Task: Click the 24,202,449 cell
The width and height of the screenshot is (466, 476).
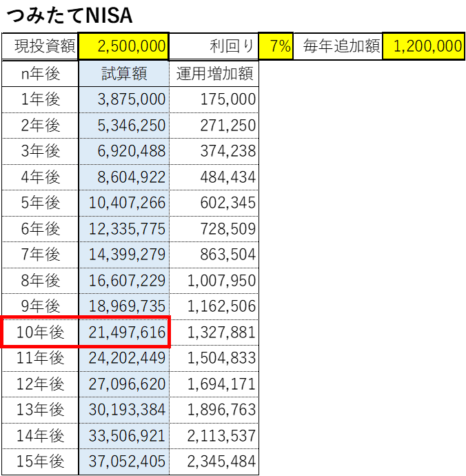Action: [124, 358]
